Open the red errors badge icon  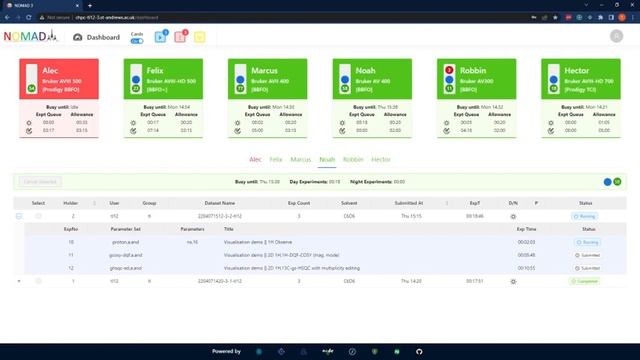[x=180, y=37]
